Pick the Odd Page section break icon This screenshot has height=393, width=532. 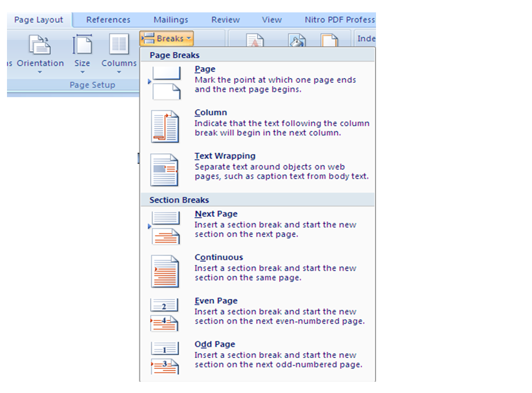(x=165, y=358)
